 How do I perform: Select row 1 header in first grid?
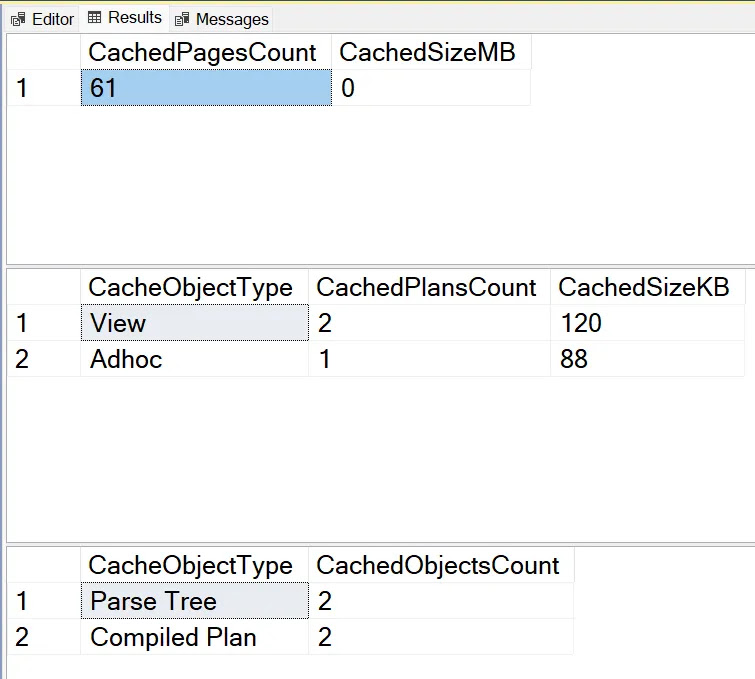click(44, 88)
